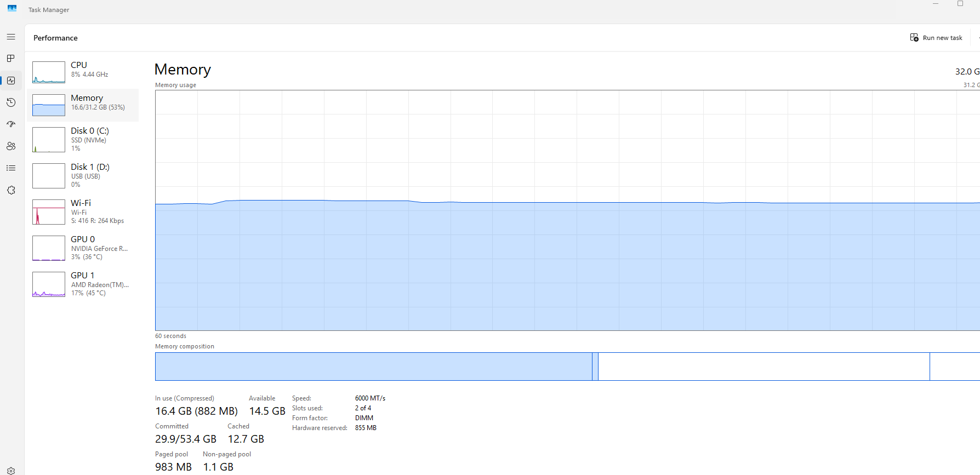Open the Services page icon
Viewport: 980px width, 475px height.
tap(11, 190)
